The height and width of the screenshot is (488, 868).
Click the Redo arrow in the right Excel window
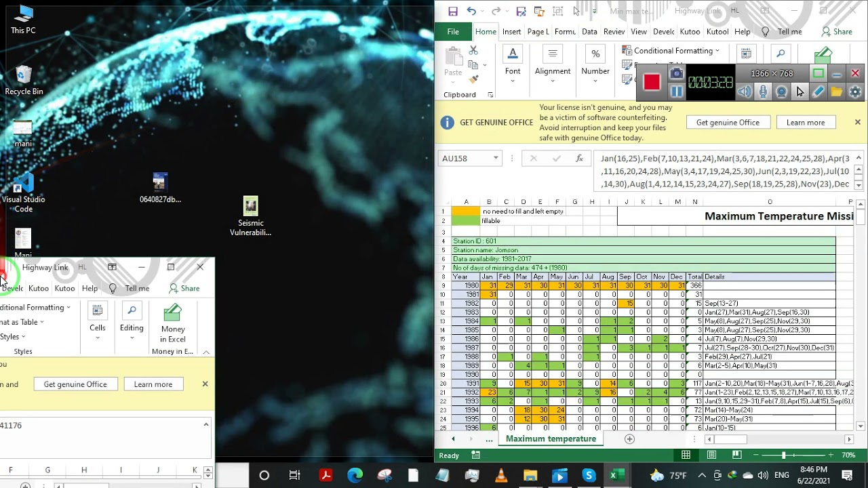(x=496, y=11)
